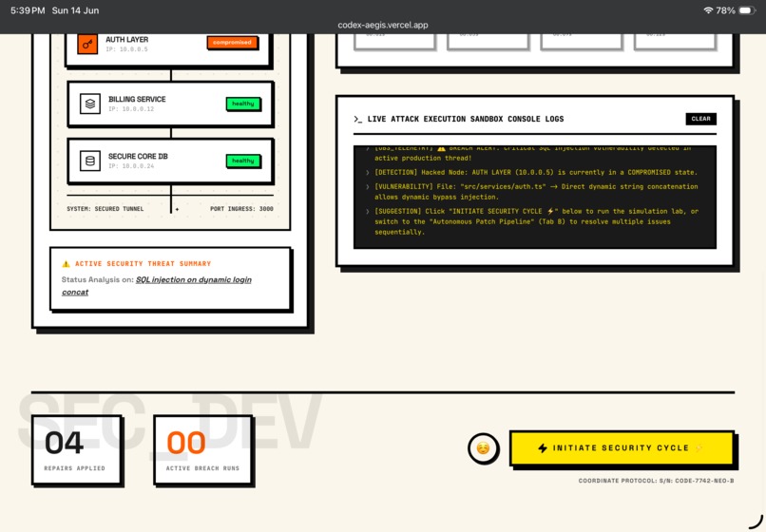Click the [SUGGESTION] log line
This screenshot has width=766, height=532.
tap(536, 221)
